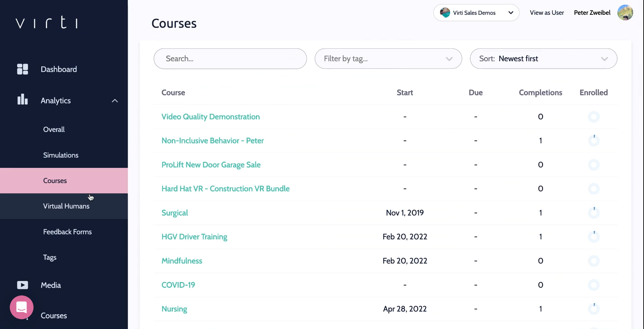Screen dimensions: 644x329
Task: Open the Sort Newest first dropdown
Action: tap(543, 59)
